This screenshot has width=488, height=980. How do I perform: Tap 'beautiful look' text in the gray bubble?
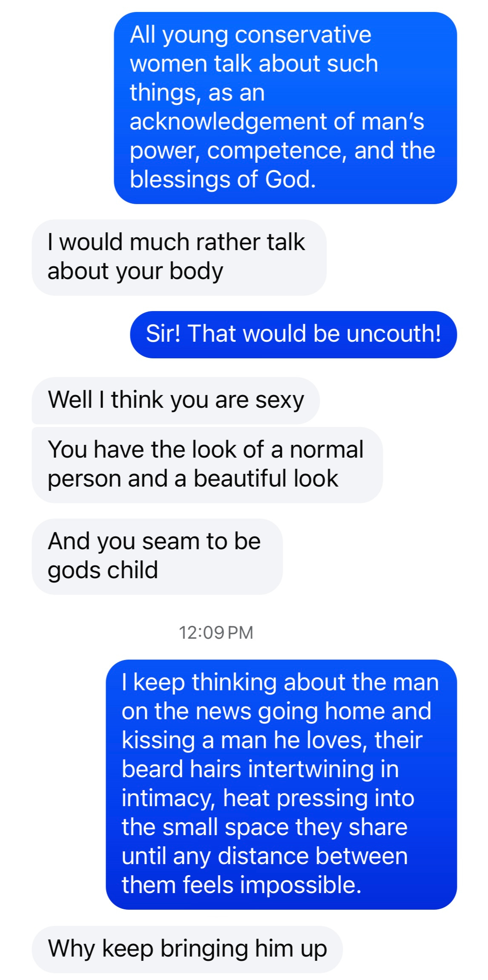pyautogui.click(x=266, y=478)
